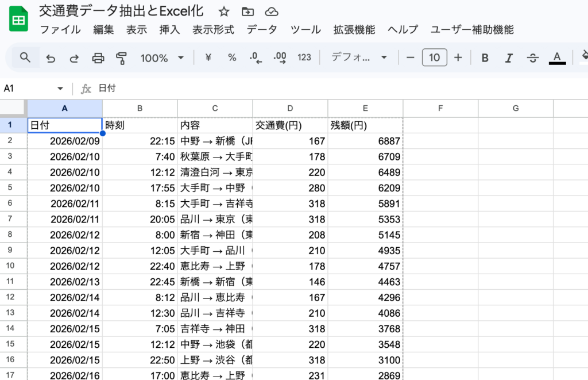Viewport: 588px width, 380px height.
Task: Open the 表示形式 menu
Action: (x=213, y=30)
